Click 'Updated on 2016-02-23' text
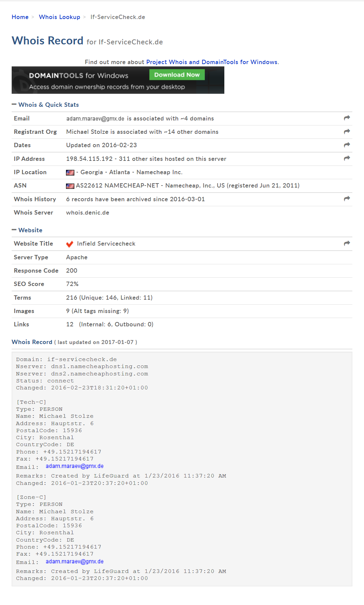 pyautogui.click(x=102, y=145)
